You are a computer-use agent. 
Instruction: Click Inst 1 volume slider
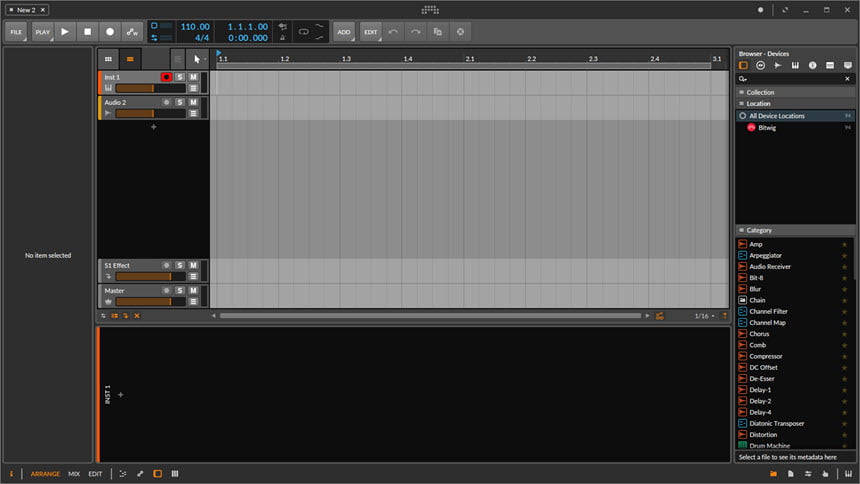(150, 88)
